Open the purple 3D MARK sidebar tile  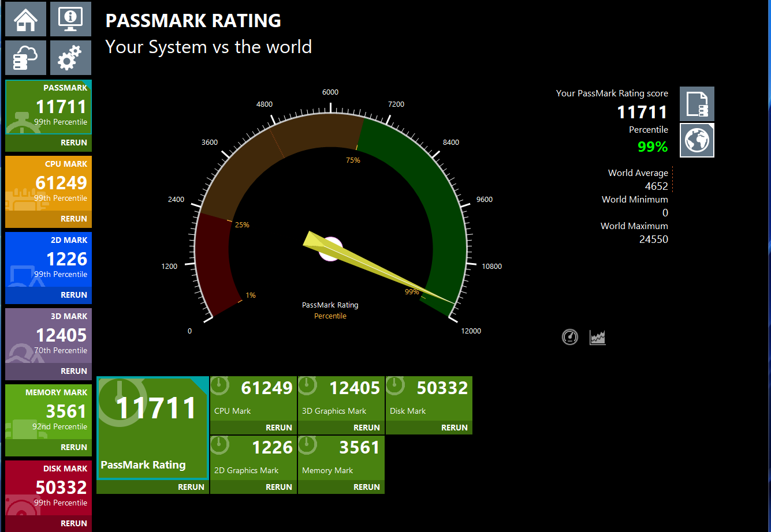tap(49, 336)
